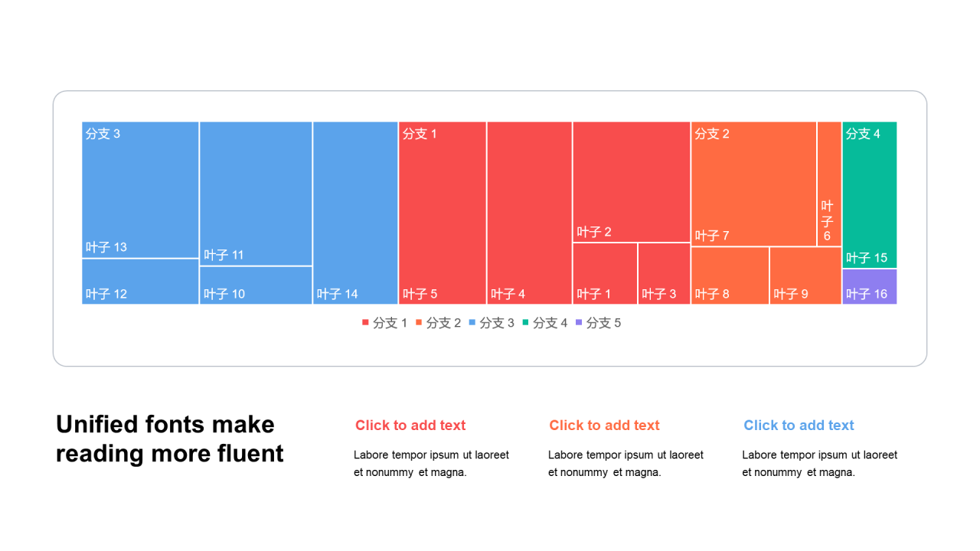Viewport: 980px width, 551px height.
Task: Click the orange "Click to add text" heading
Action: coord(604,425)
